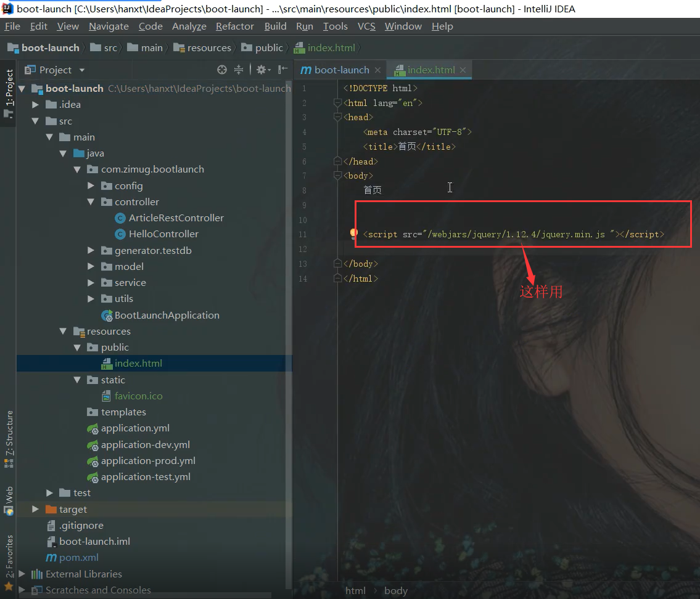Click the line number 13 in gutter
Viewport: 700px width, 599px height.
(x=303, y=264)
